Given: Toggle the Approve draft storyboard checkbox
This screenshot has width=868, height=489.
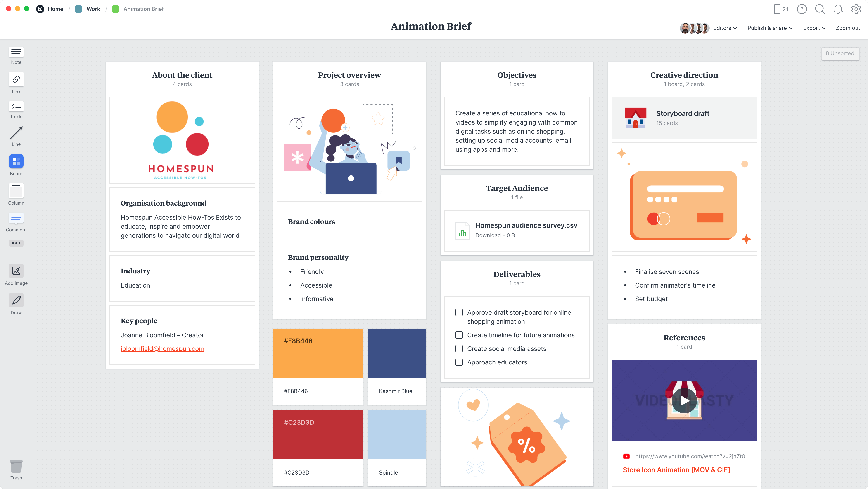Looking at the screenshot, I should coord(459,312).
